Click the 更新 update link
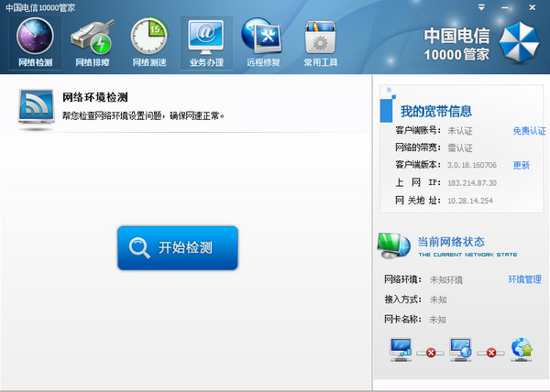550x392 pixels. 521,165
